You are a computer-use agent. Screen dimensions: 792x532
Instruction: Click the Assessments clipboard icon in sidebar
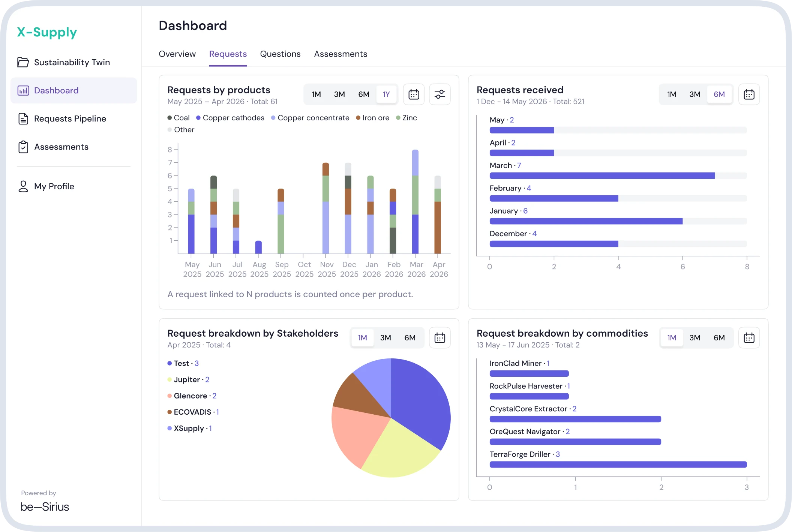tap(23, 147)
